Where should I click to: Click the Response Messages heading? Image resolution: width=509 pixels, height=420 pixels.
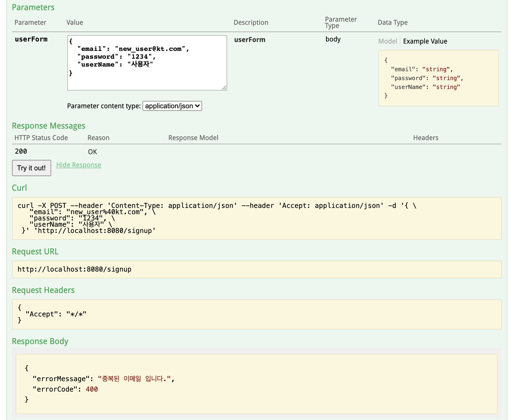coord(49,126)
